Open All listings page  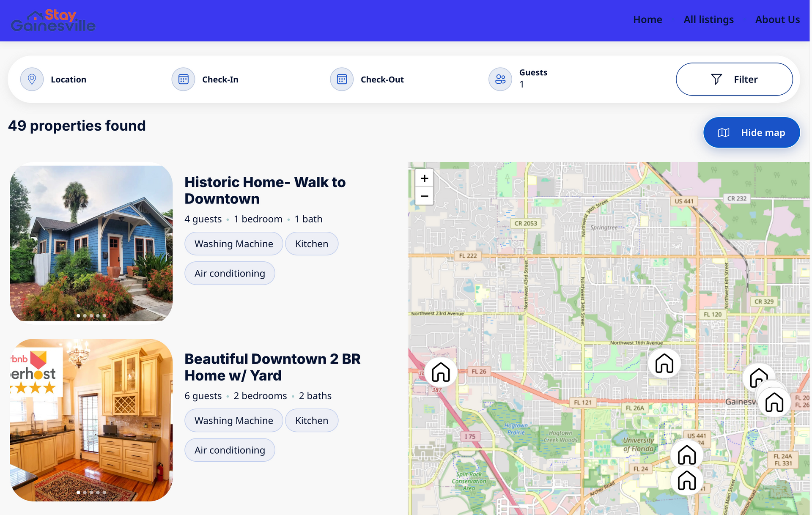[x=708, y=19]
